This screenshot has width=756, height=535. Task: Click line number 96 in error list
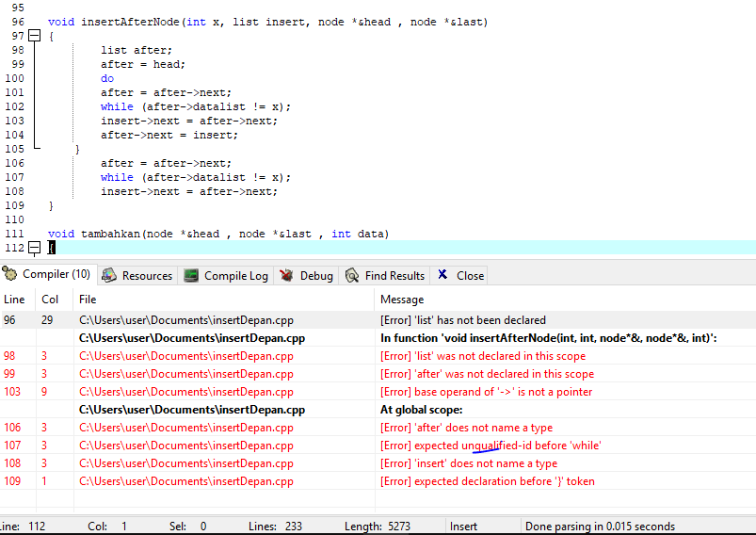point(9,320)
